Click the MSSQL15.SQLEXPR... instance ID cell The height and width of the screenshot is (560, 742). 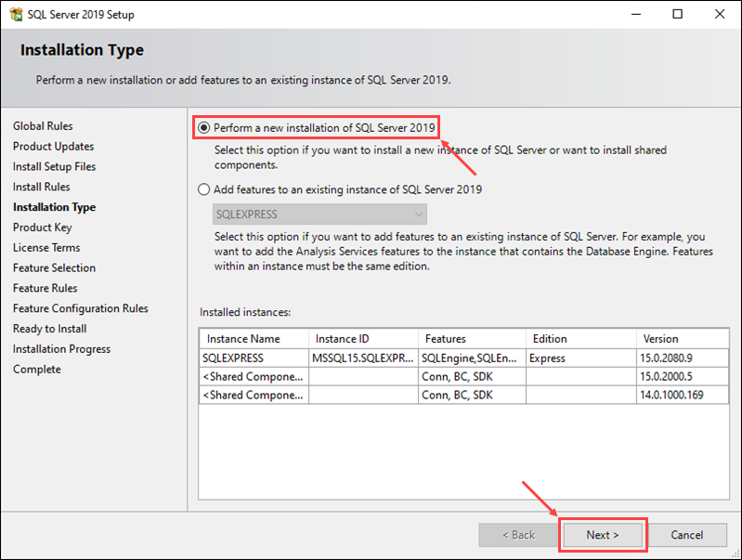click(x=363, y=358)
